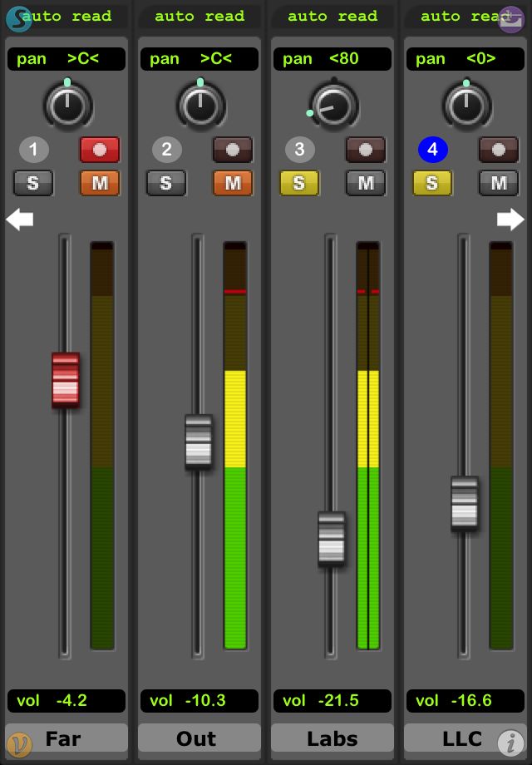Image resolution: width=532 pixels, height=765 pixels.
Task: Select the Labs track name label
Action: click(x=332, y=738)
